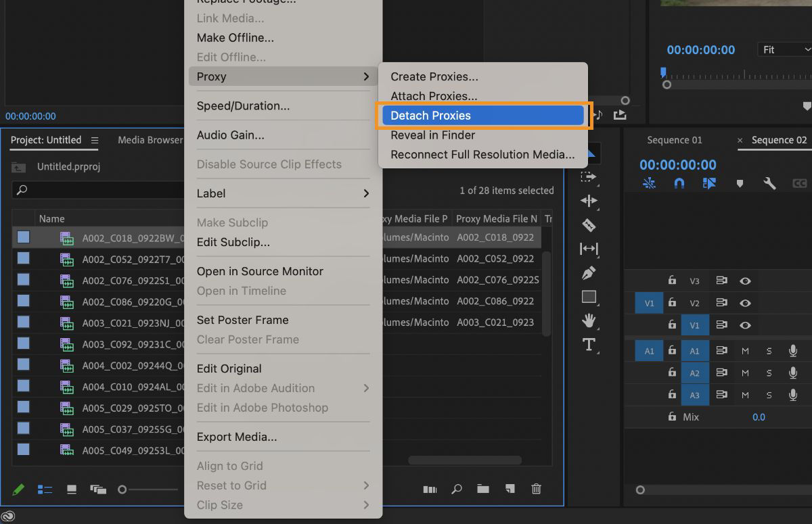Select the Pen tool in the timeline toolbar
Image resolution: width=812 pixels, height=524 pixels.
click(x=588, y=273)
